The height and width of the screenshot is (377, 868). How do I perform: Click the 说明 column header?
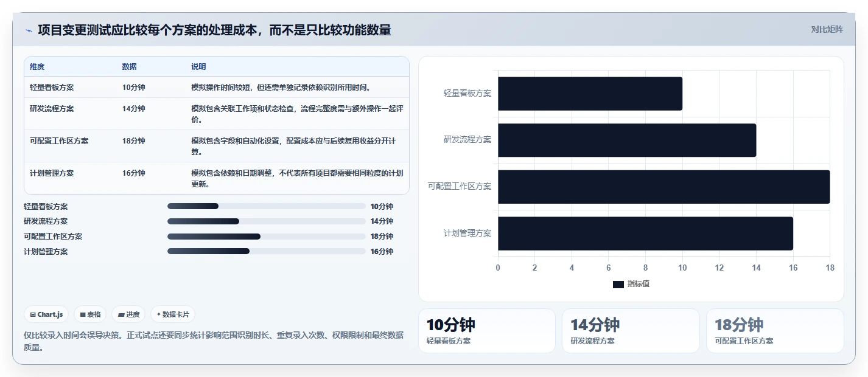point(198,67)
